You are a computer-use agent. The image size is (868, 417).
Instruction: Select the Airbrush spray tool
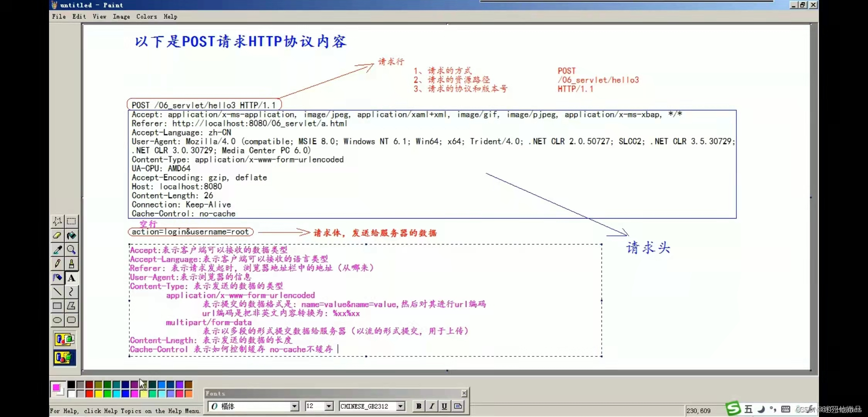(58, 278)
